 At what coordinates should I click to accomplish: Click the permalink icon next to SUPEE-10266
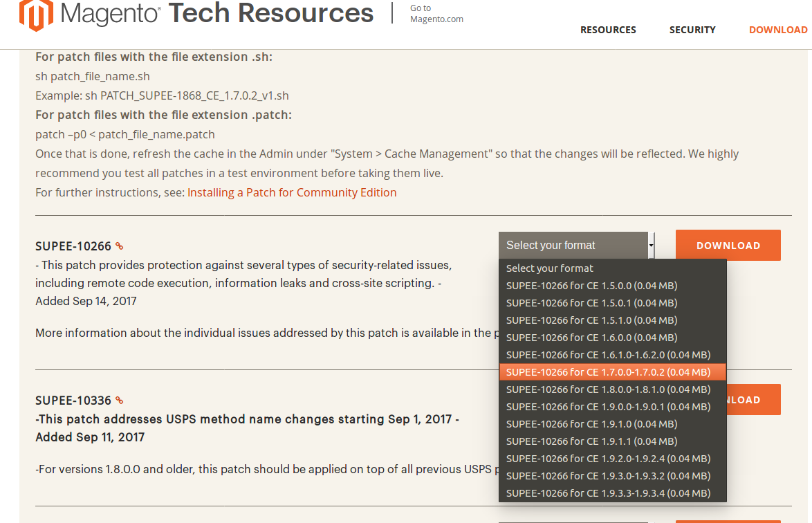pyautogui.click(x=120, y=246)
